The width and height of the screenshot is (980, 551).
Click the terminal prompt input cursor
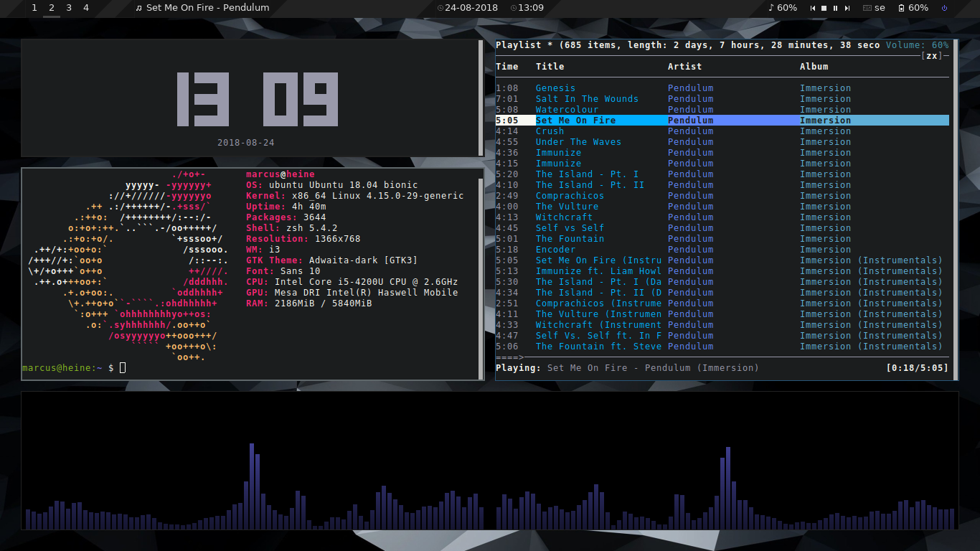click(123, 368)
